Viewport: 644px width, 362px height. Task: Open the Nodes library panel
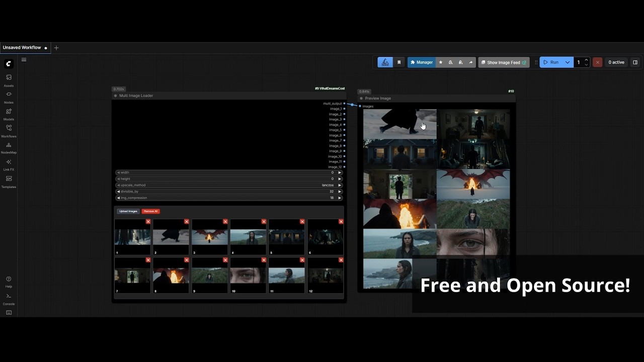point(9,97)
